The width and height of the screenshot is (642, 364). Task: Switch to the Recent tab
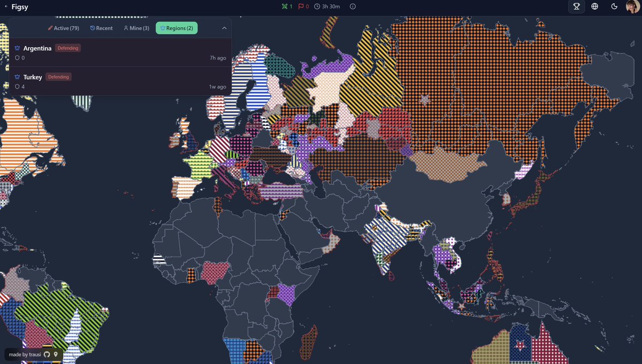102,28
